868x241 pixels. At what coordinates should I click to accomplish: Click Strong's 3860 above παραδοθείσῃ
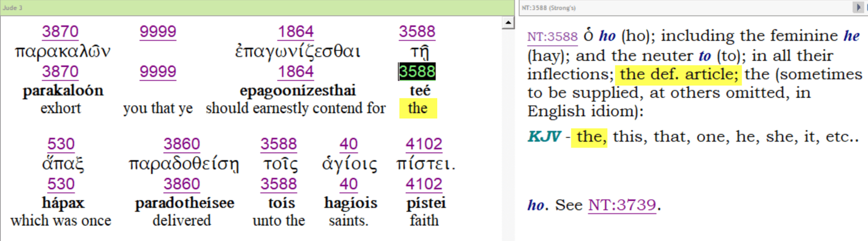pos(182,144)
